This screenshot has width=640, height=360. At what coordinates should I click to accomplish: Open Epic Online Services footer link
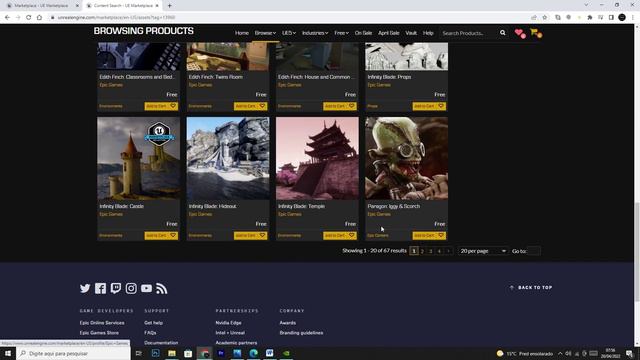[x=102, y=323]
